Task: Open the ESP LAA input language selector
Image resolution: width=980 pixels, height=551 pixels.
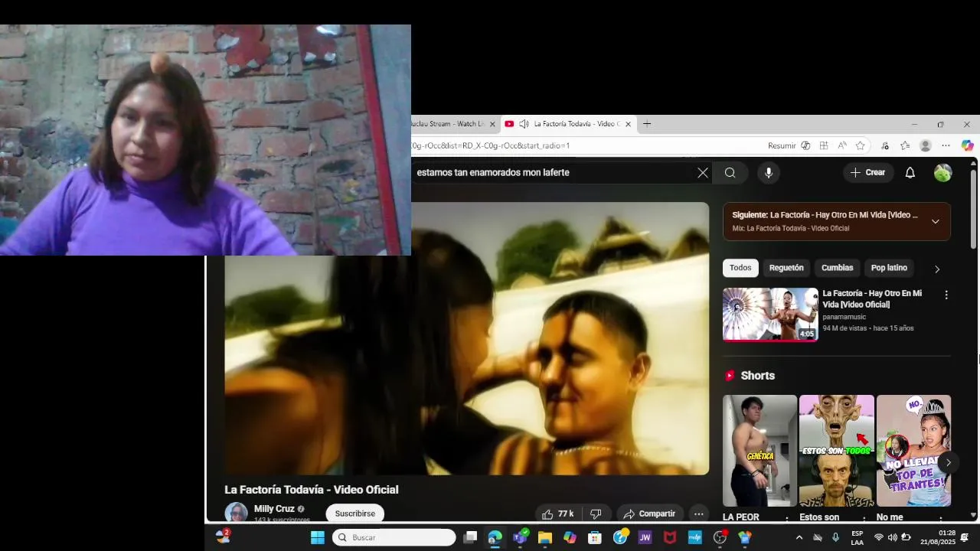Action: click(857, 537)
